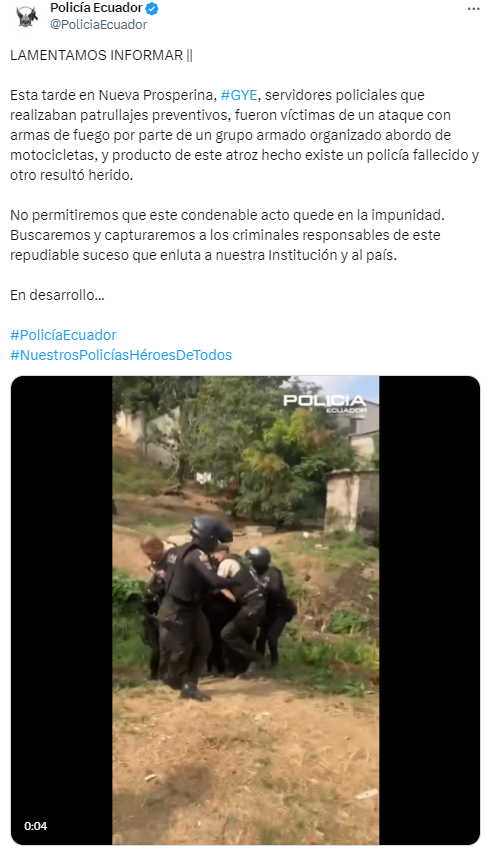This screenshot has height=849, width=492.
Task: Click the paragraph mentioning Nueva Prosperina
Action: (245, 135)
